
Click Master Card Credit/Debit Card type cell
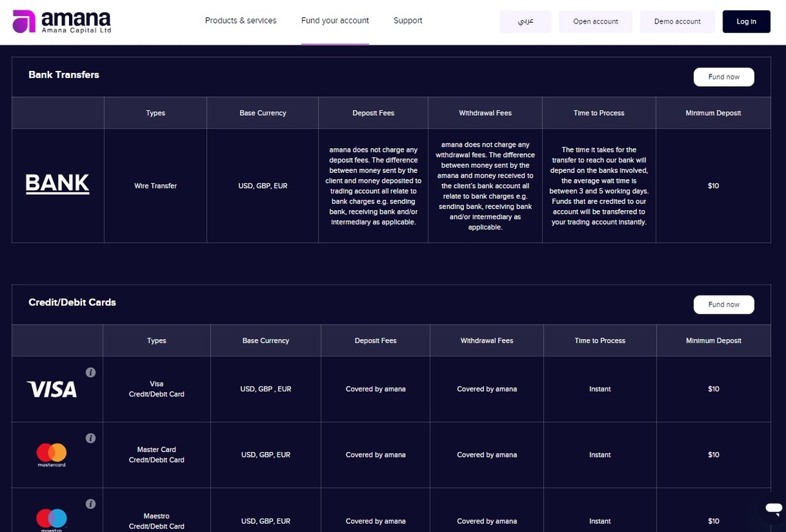pyautogui.click(x=157, y=455)
